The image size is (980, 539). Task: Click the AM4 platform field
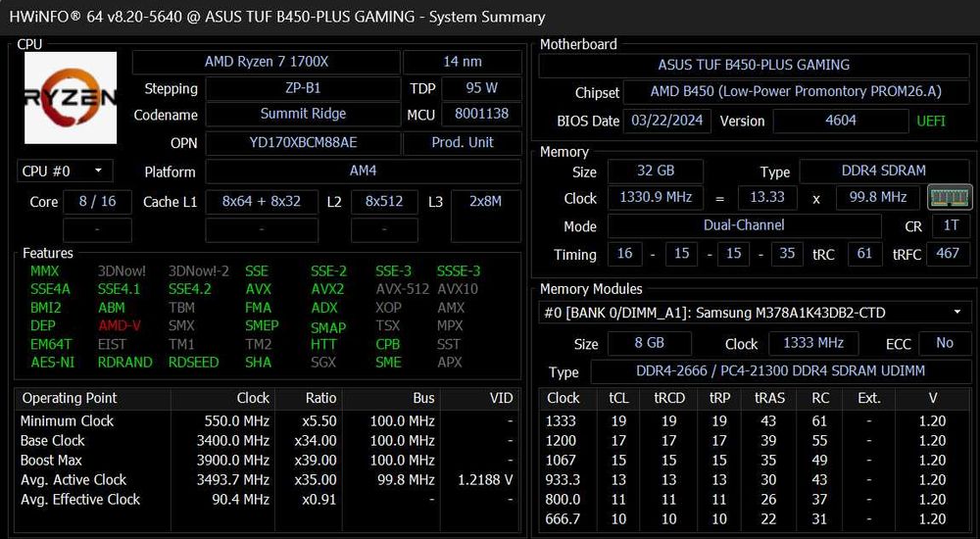(364, 171)
